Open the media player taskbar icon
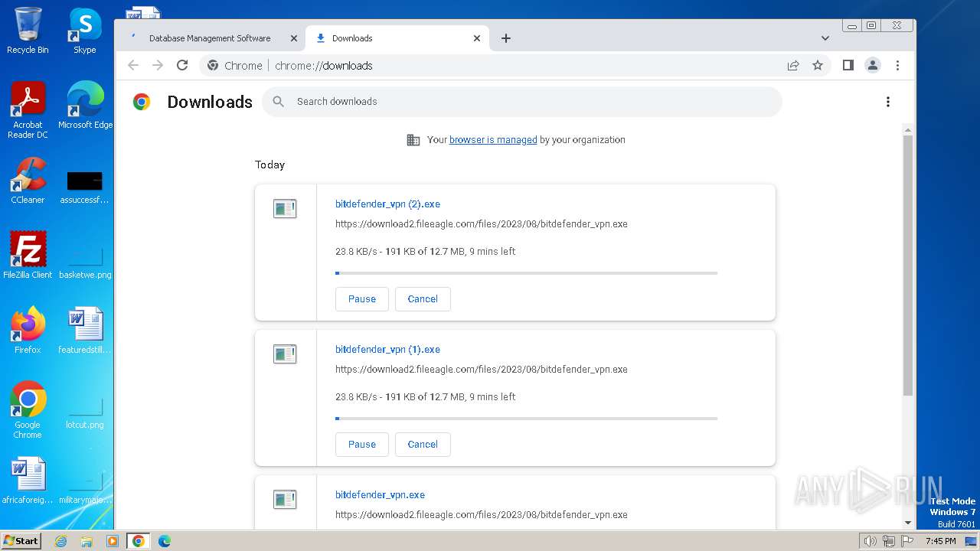This screenshot has width=980, height=551. click(x=113, y=541)
